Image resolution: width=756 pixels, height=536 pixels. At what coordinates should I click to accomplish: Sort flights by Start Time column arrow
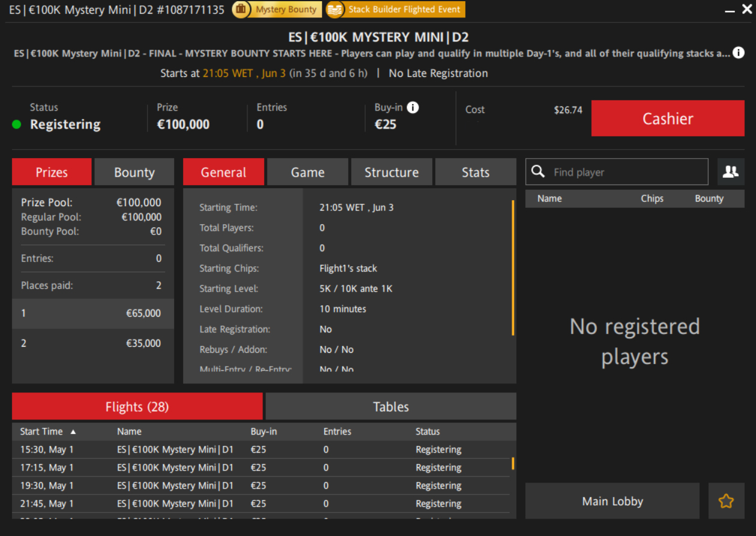tap(73, 431)
